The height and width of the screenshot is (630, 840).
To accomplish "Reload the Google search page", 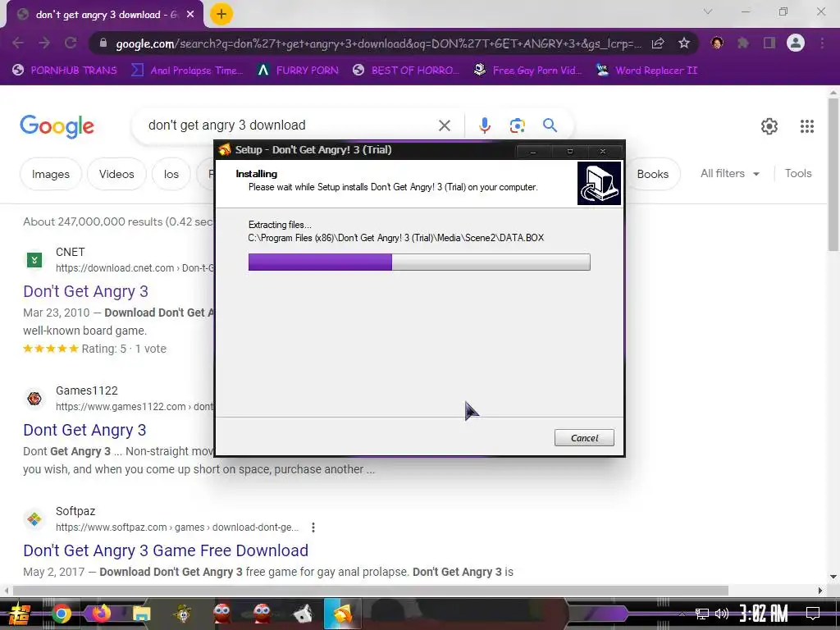I will 71,43.
